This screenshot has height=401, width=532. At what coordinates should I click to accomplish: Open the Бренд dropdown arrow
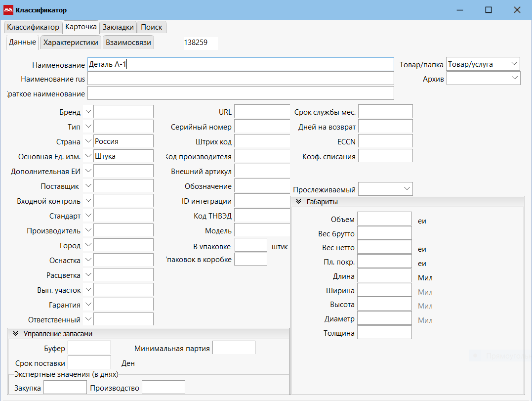88,112
